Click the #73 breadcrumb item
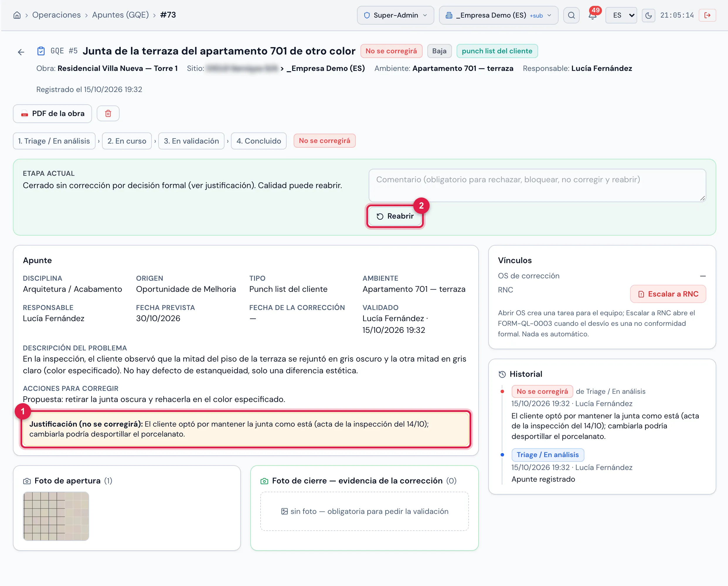 pos(168,15)
